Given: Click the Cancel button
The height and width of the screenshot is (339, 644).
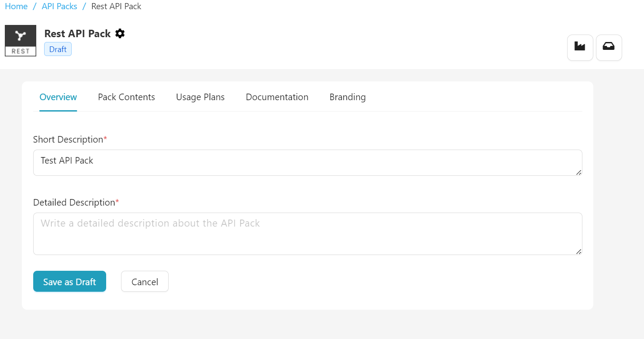Looking at the screenshot, I should pos(145,281).
